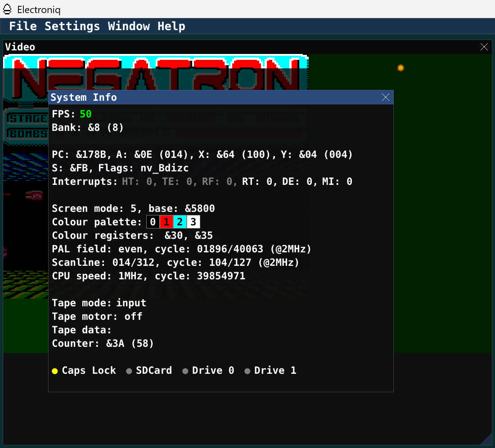The image size is (495, 448).
Task: Click red colour palette swatch 1
Action: point(166,222)
